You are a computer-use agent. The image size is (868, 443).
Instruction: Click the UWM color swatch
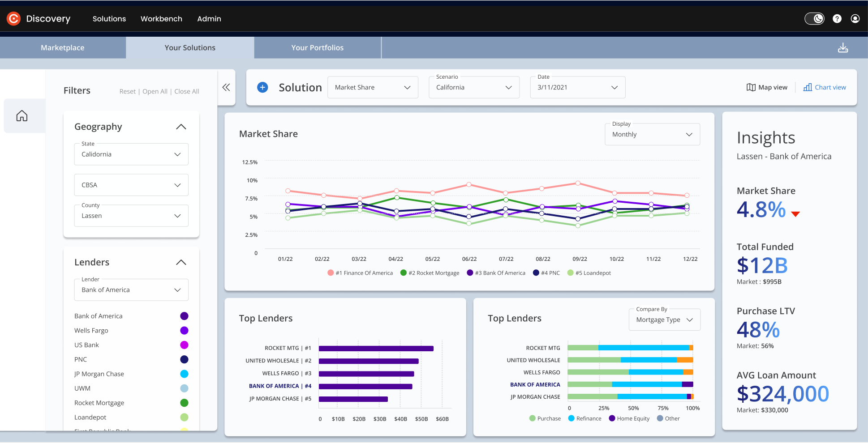184,388
